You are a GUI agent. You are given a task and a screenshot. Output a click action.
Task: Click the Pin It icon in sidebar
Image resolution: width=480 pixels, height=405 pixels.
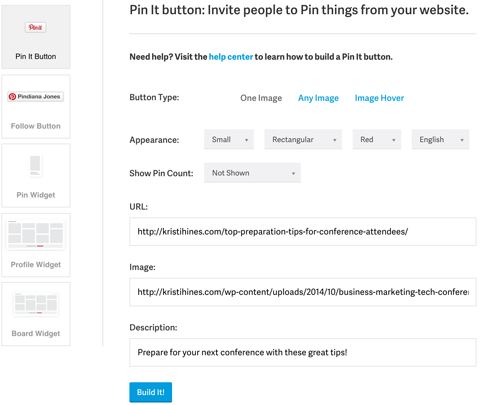point(35,27)
